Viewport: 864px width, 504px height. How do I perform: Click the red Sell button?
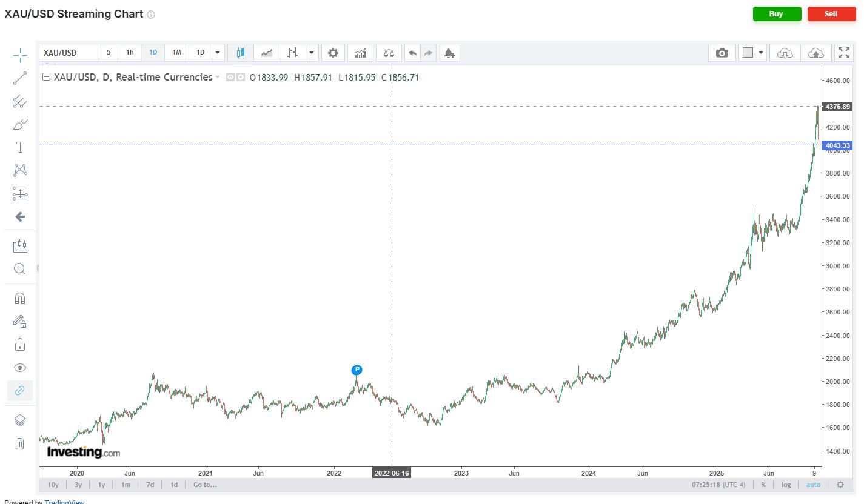831,14
